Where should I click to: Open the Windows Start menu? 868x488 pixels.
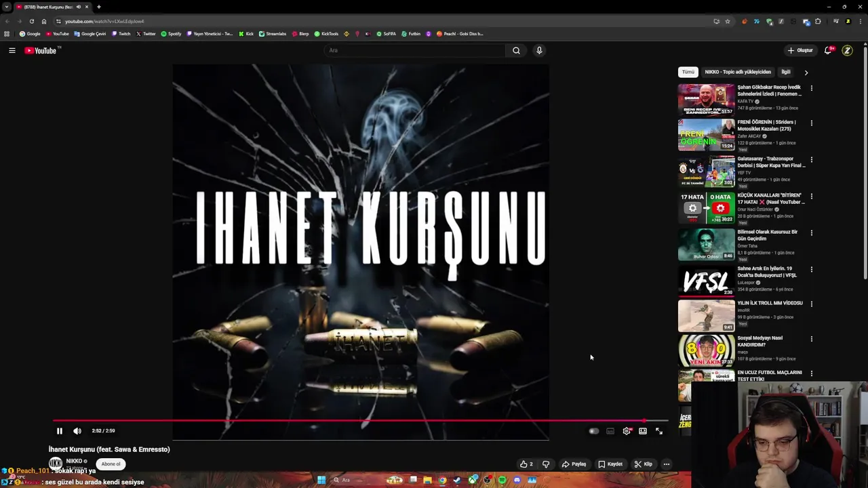(321, 480)
